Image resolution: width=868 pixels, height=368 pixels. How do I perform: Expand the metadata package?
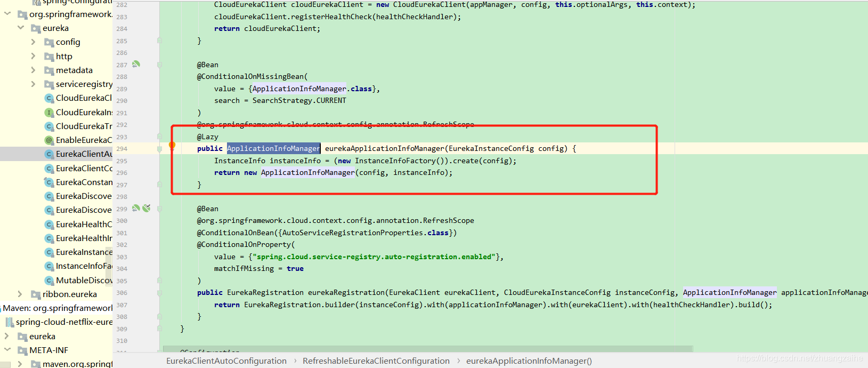pyautogui.click(x=33, y=70)
